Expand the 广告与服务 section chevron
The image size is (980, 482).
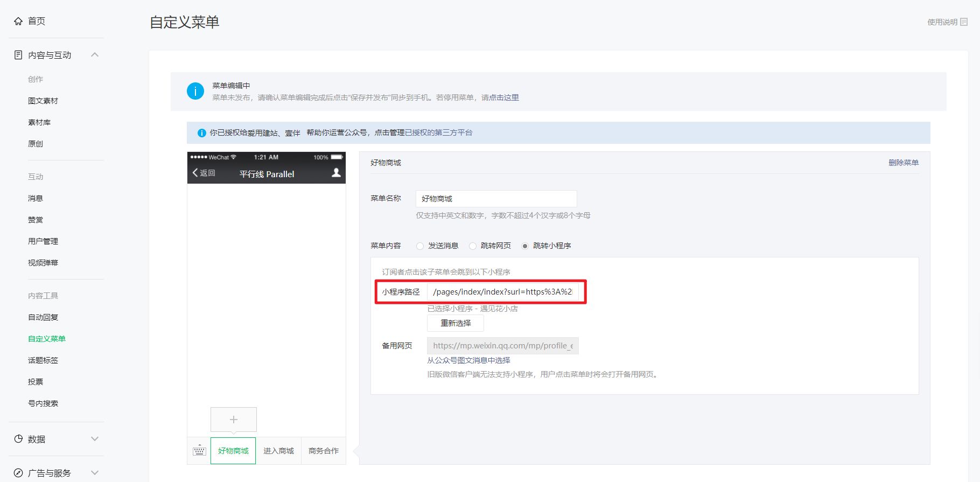(95, 473)
